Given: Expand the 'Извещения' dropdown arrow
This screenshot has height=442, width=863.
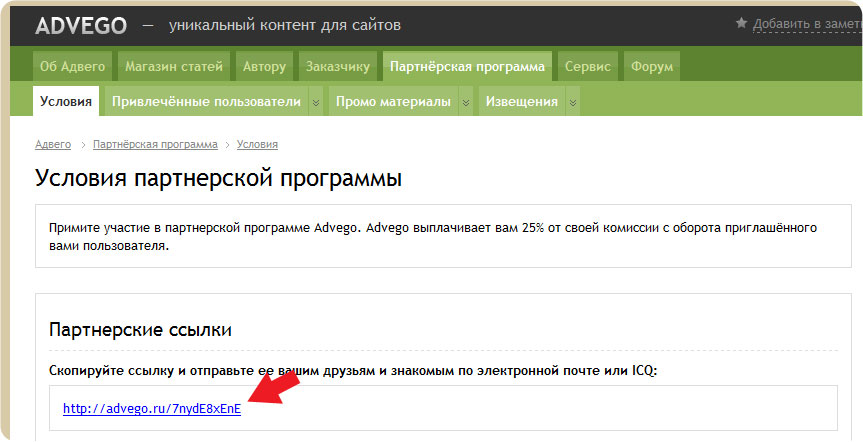Looking at the screenshot, I should coord(572,102).
